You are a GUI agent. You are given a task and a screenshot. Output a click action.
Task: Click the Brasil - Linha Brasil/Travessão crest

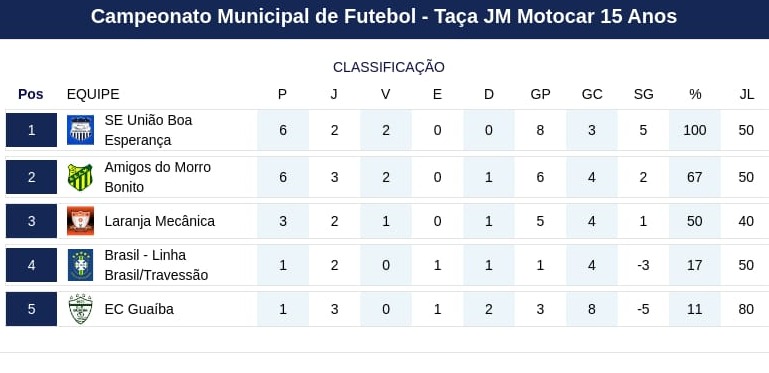[x=80, y=265]
